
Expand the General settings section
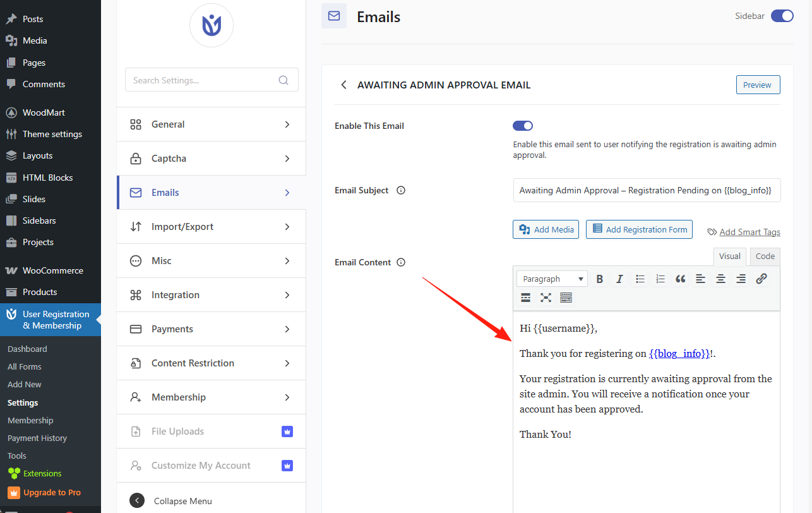[x=211, y=124]
